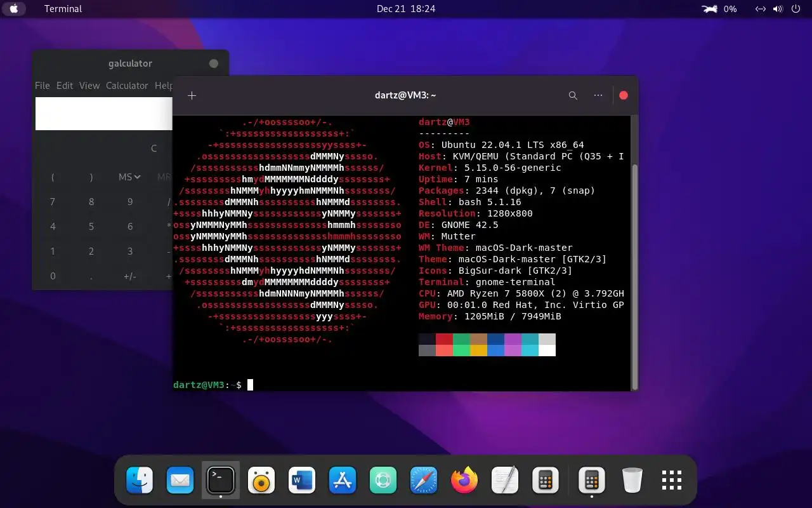Open the View menu in galculator
This screenshot has width=812, height=508.
[89, 86]
